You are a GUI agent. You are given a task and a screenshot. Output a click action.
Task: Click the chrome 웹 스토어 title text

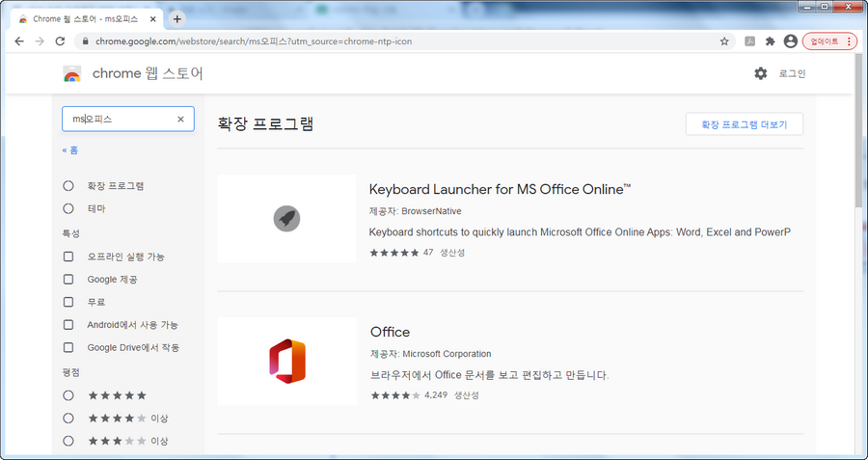(x=148, y=73)
